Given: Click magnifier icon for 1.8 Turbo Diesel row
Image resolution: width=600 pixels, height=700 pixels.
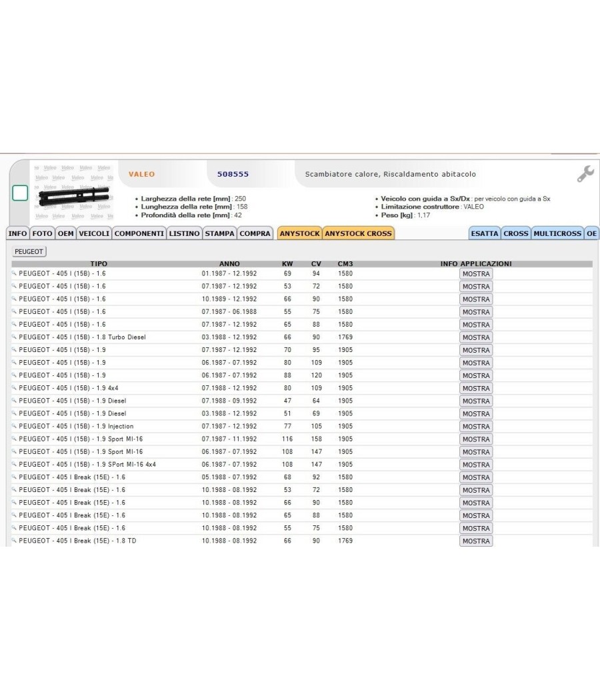Looking at the screenshot, I should [14, 337].
